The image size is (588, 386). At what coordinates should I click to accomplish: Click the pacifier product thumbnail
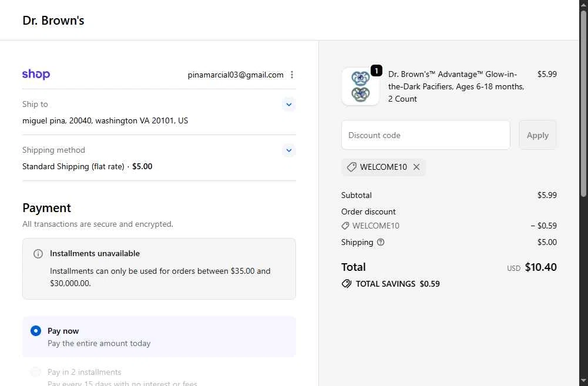[360, 86]
